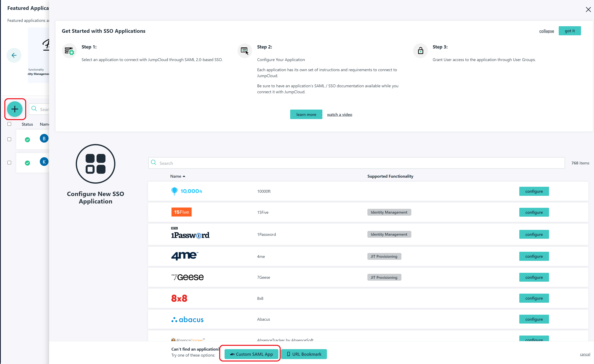594x364 pixels.
Task: Click the 7Geese logo
Action: [187, 277]
